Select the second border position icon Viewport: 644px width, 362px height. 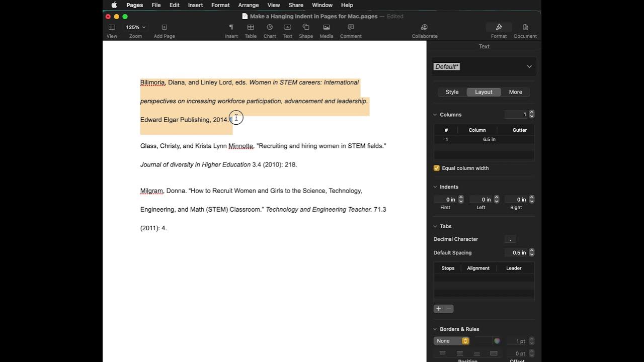pos(460,353)
